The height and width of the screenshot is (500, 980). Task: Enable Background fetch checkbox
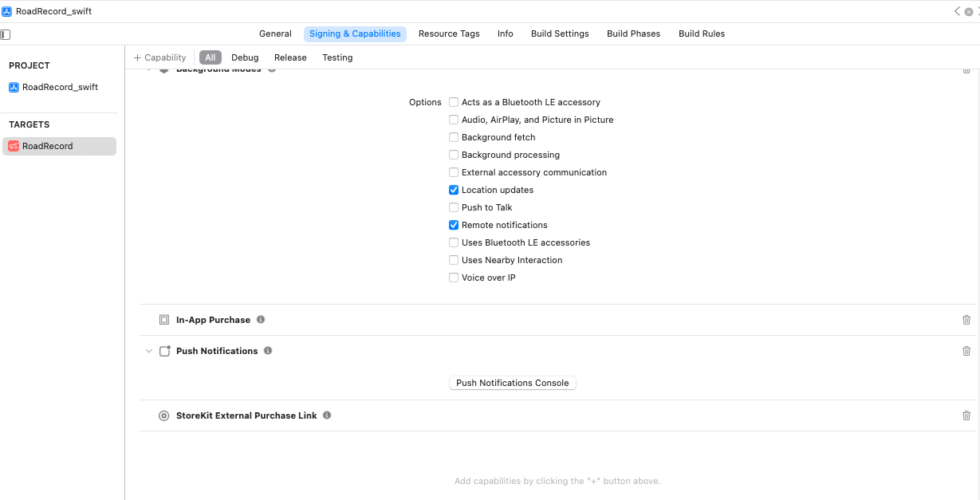tap(454, 137)
